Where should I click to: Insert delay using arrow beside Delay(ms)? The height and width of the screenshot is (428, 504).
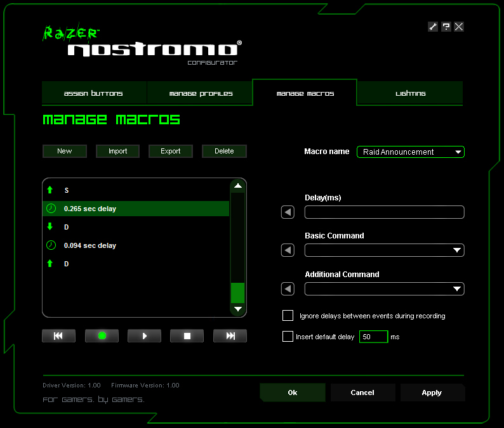coord(288,212)
